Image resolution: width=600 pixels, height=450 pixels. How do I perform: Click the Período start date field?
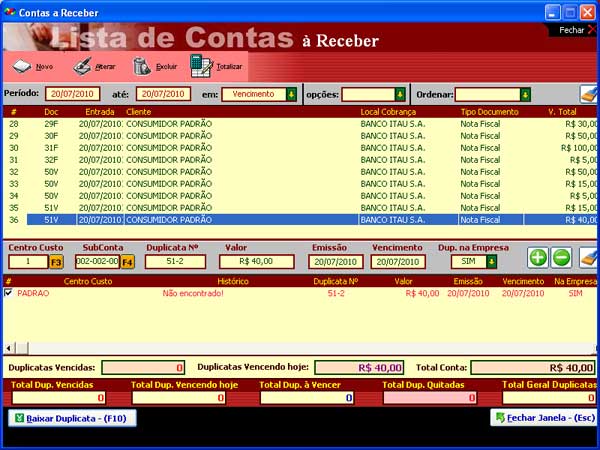72,94
